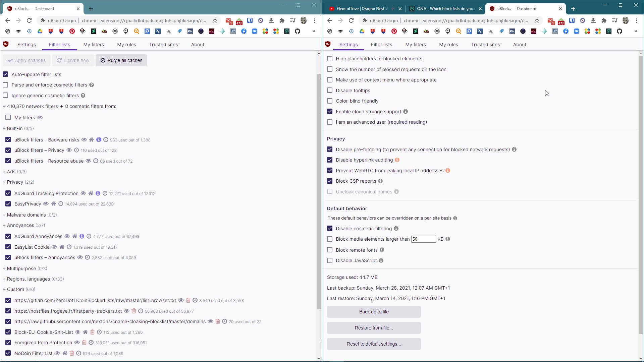The width and height of the screenshot is (644, 362).
Task: Click Back up to file button
Action: click(x=374, y=312)
